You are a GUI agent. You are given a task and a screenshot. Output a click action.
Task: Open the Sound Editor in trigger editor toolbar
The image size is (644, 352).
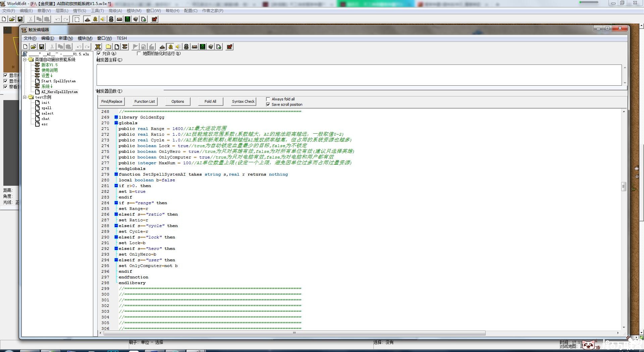178,47
